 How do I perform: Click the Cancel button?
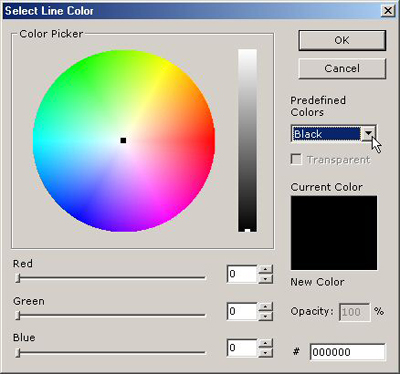[342, 68]
